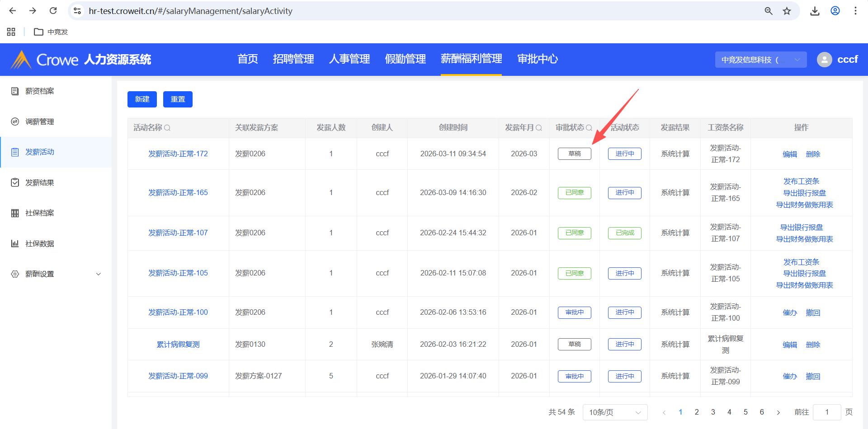Open the 发薪活动-正常-172 activity link

click(x=178, y=154)
